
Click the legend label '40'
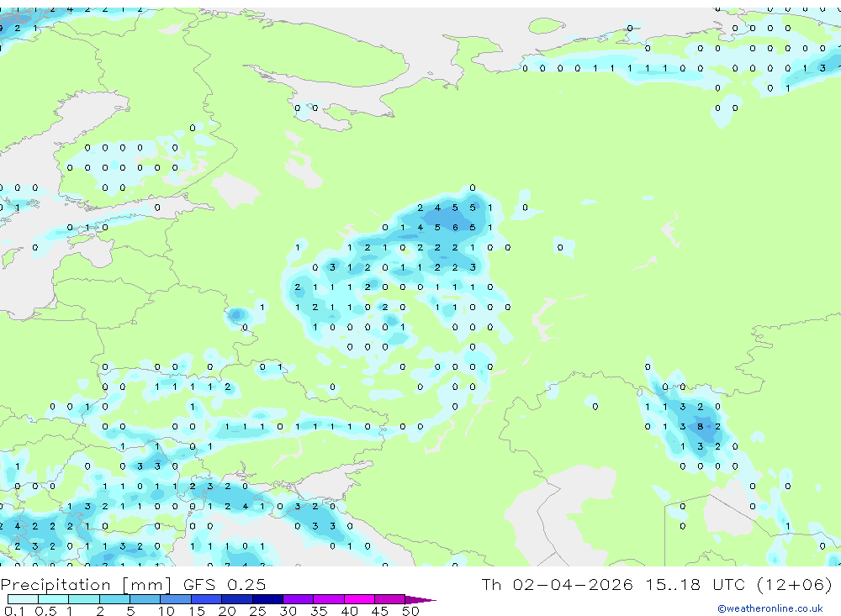coord(349,611)
